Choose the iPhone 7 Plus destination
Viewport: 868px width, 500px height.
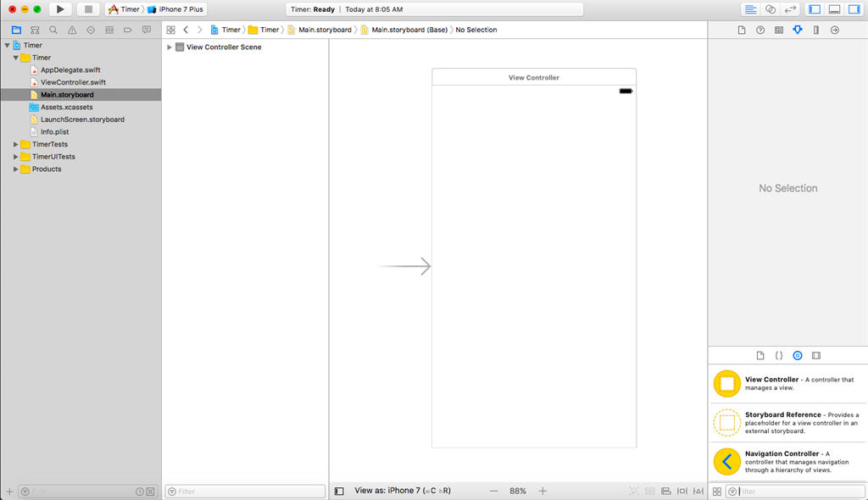click(x=175, y=9)
